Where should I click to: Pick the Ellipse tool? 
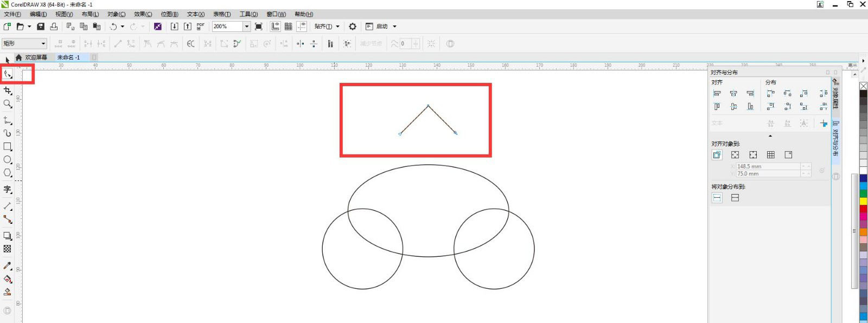point(8,160)
